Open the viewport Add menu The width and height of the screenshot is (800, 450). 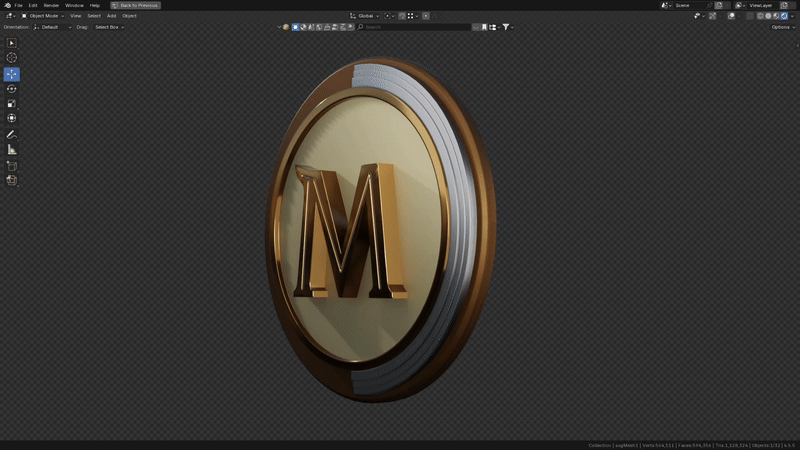[x=111, y=16]
